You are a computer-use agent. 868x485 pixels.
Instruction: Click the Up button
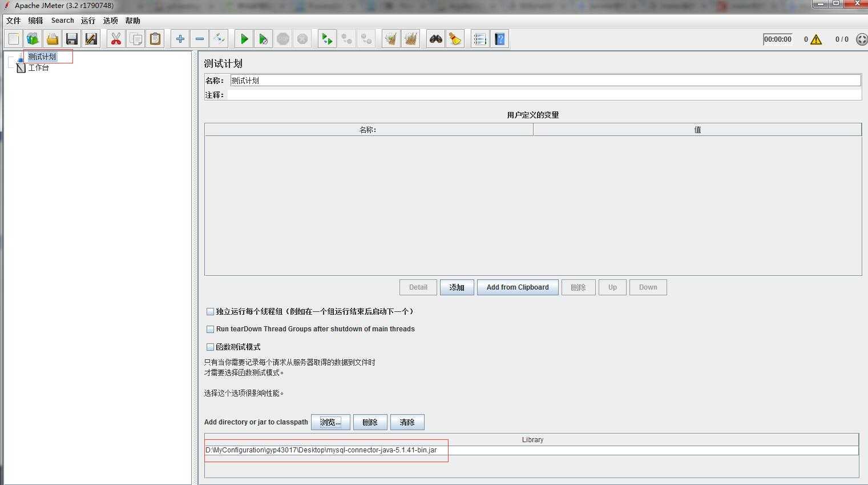point(612,287)
